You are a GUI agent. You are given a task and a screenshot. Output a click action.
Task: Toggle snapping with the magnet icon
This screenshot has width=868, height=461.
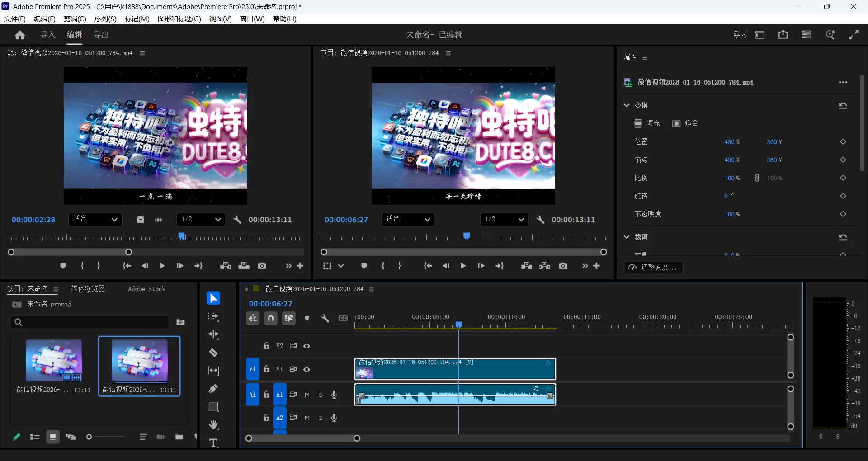pyautogui.click(x=270, y=318)
